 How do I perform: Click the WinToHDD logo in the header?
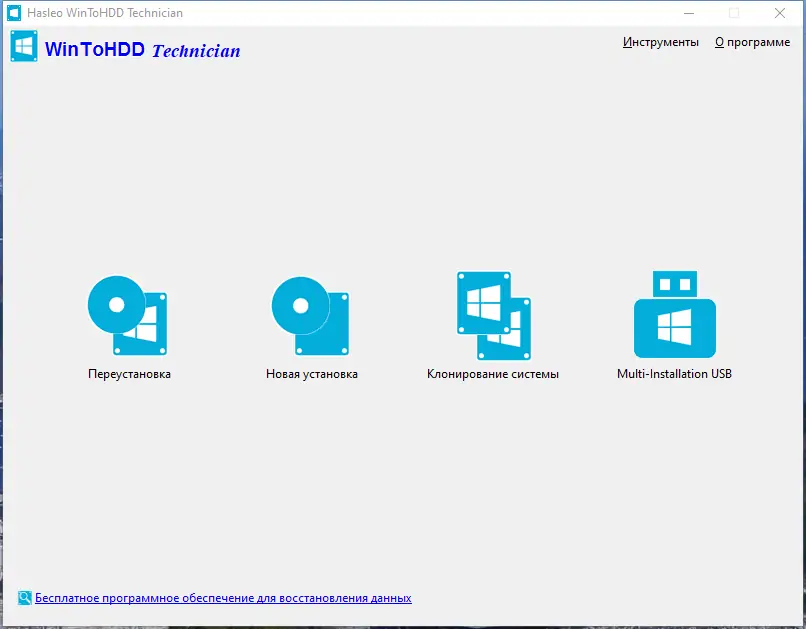pyautogui.click(x=23, y=46)
